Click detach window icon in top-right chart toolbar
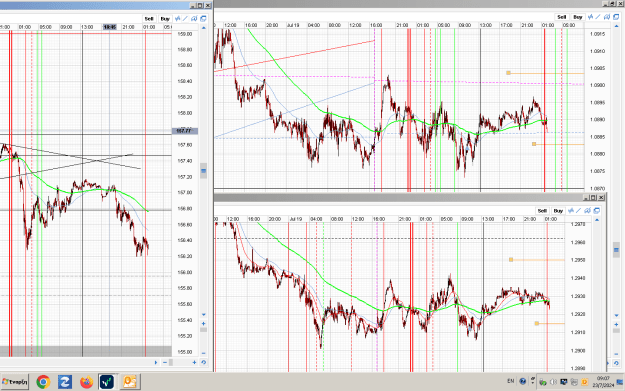The height and width of the screenshot is (391, 625). click(616, 17)
